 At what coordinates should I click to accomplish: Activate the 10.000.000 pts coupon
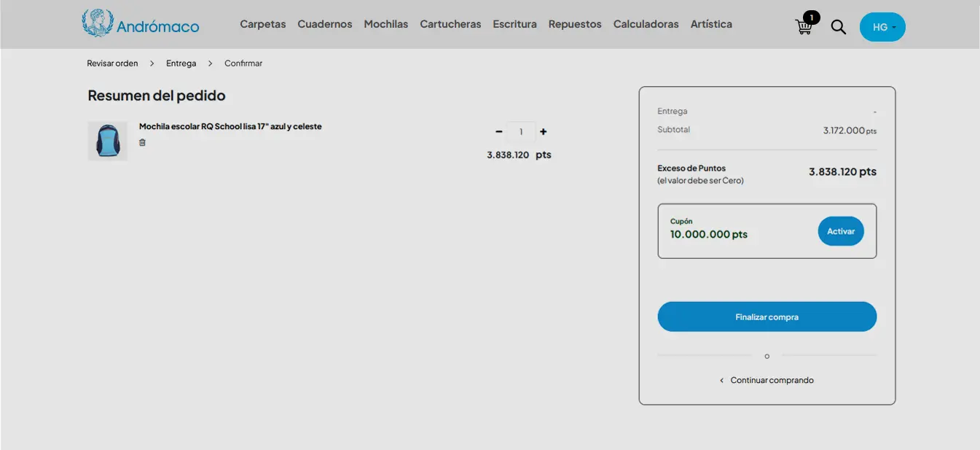point(840,231)
